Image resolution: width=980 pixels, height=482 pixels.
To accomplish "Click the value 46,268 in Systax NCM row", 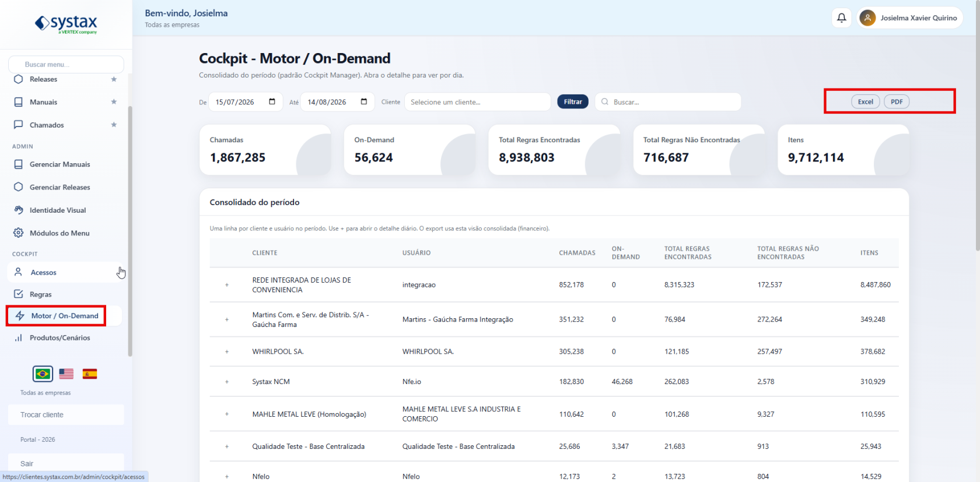I will point(623,382).
